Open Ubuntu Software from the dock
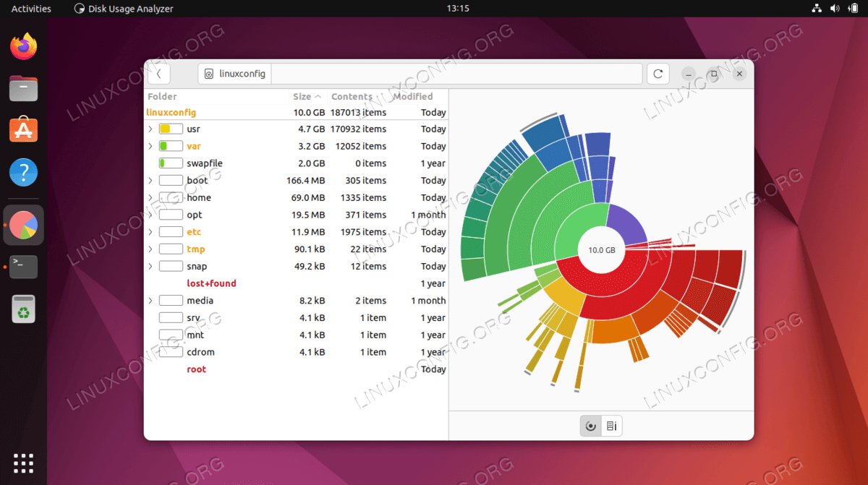The width and height of the screenshot is (868, 485). [24, 131]
